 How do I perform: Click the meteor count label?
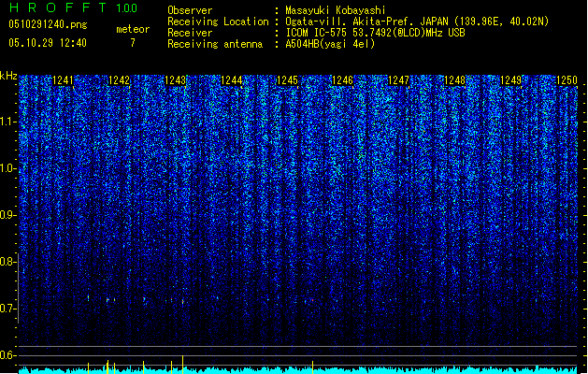[133, 29]
